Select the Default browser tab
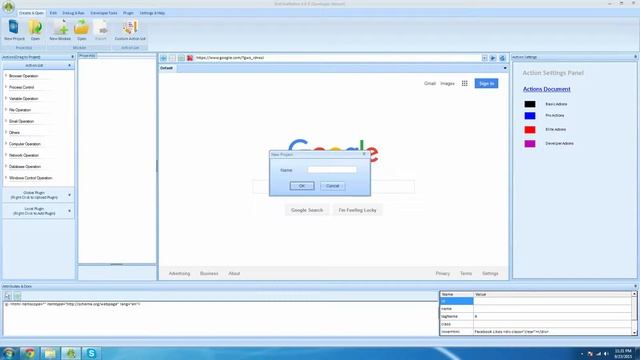The width and height of the screenshot is (640, 360). (167, 68)
